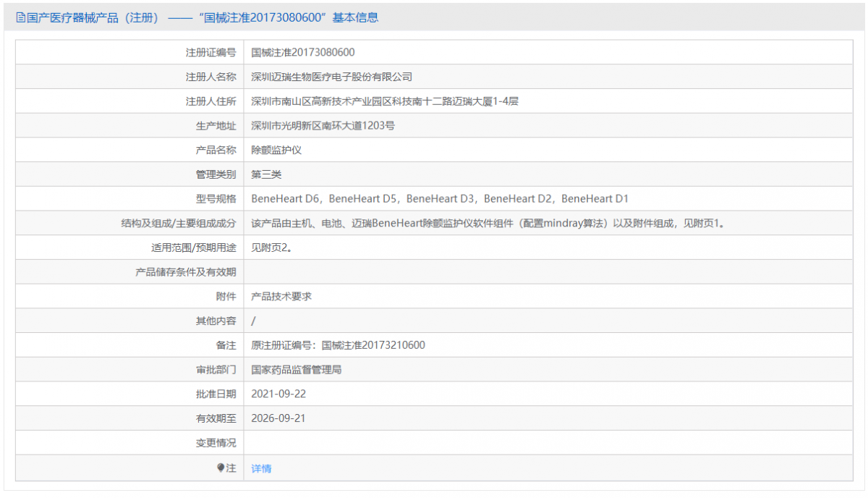Select approval date 2021-09-22
Image resolution: width=868 pixels, height=498 pixels.
click(x=278, y=394)
